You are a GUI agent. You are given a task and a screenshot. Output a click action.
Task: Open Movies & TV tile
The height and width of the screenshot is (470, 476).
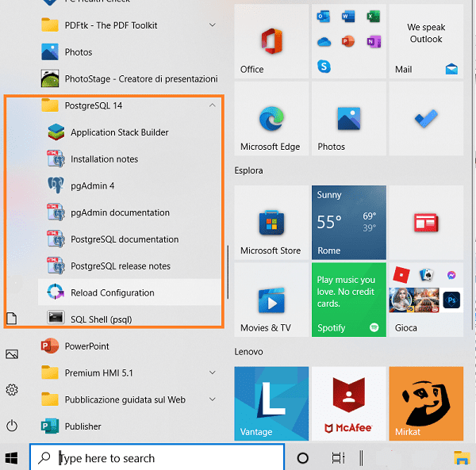point(271,300)
